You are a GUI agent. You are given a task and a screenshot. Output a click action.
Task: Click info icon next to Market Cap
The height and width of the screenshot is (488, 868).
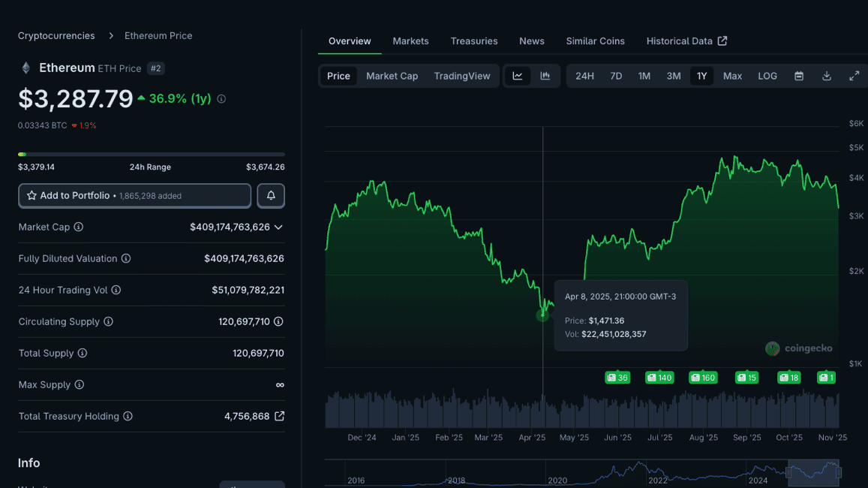tap(79, 227)
